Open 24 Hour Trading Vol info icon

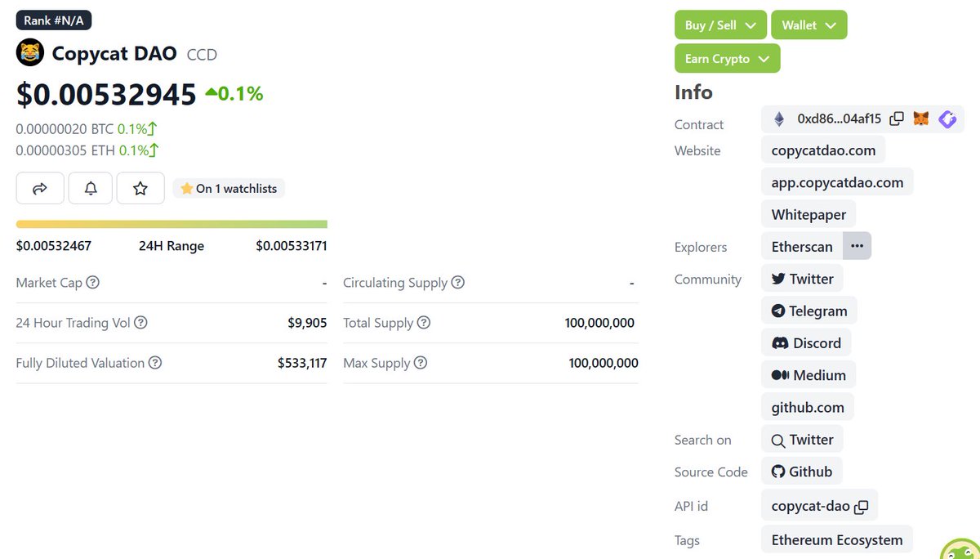point(140,323)
